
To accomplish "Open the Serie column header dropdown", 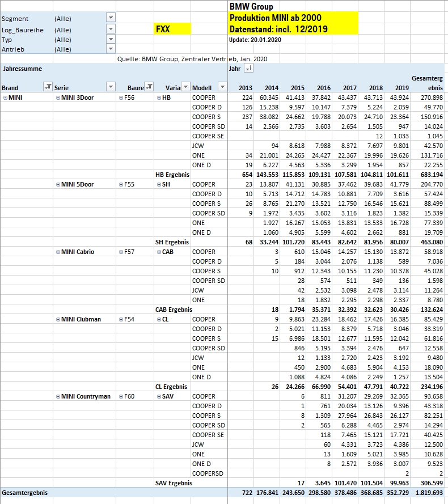I will pos(111,87).
